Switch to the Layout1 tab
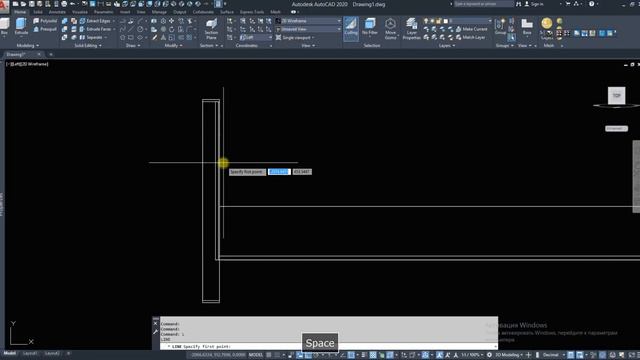Viewport: 640px width, 360px height. [30, 353]
